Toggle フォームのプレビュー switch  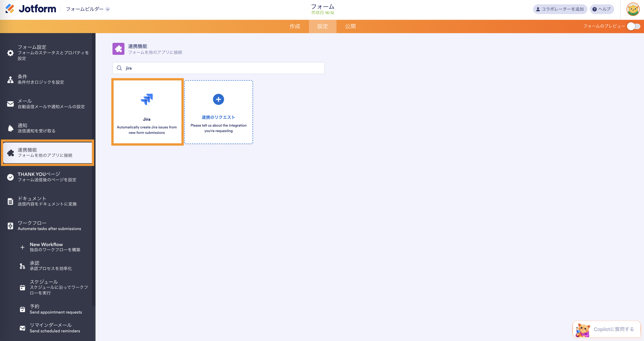(633, 26)
